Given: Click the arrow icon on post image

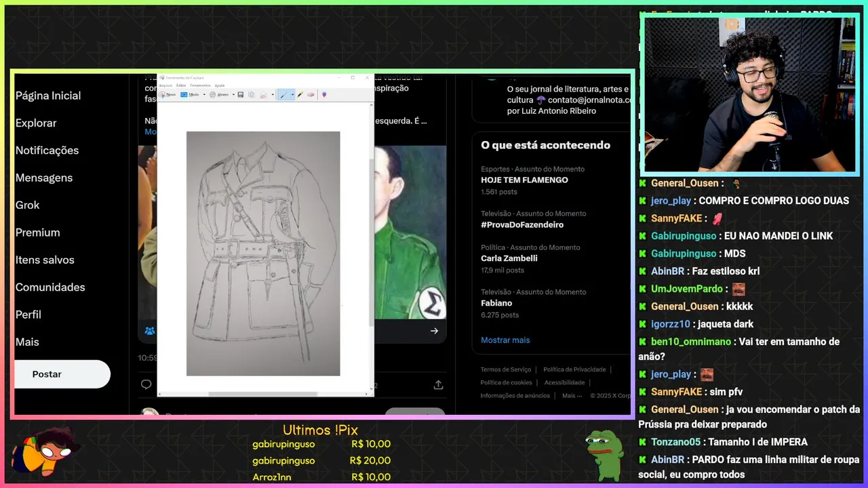Looking at the screenshot, I should pyautogui.click(x=434, y=331).
